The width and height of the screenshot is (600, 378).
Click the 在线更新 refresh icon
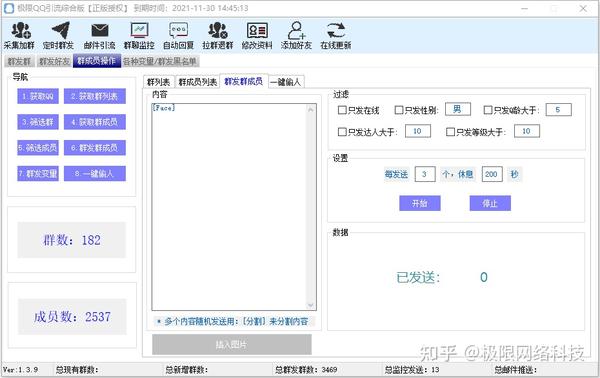coord(336,36)
